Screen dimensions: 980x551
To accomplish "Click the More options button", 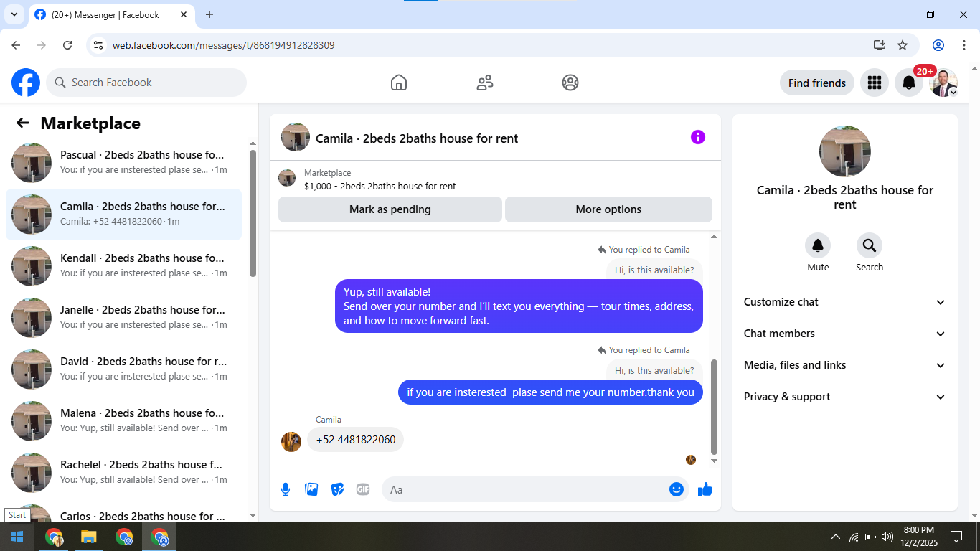I will 608,209.
